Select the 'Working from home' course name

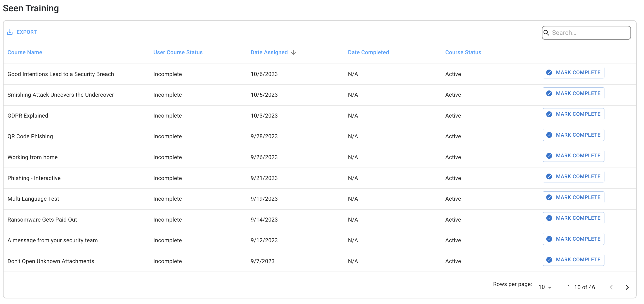point(32,157)
